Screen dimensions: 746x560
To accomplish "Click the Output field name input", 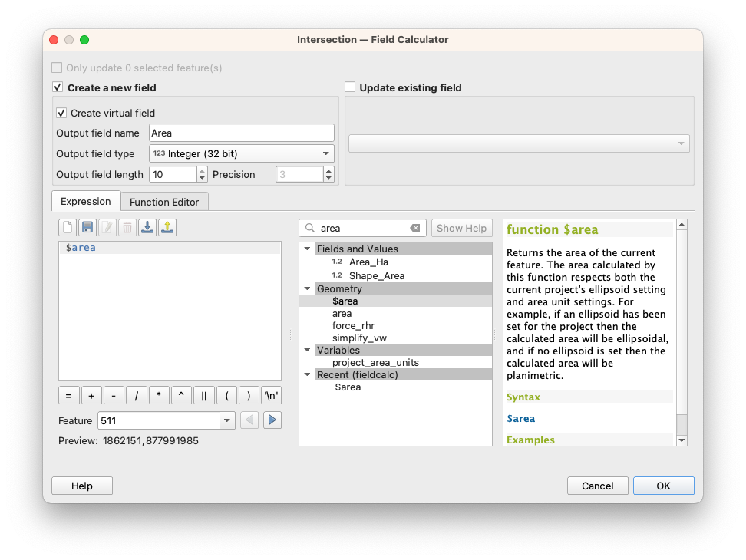I will (242, 133).
